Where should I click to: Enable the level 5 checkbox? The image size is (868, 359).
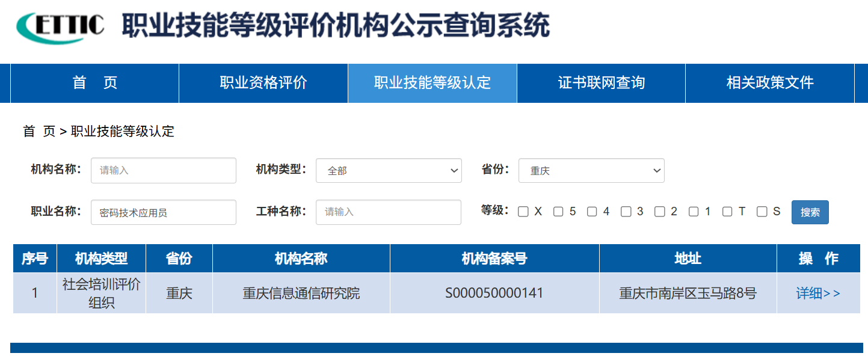[x=558, y=212]
